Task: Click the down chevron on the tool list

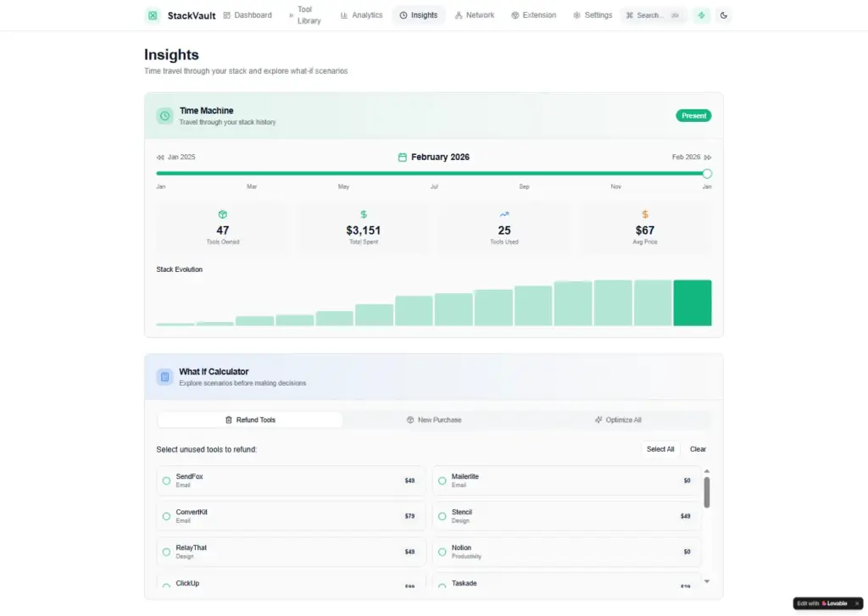Action: (x=707, y=581)
